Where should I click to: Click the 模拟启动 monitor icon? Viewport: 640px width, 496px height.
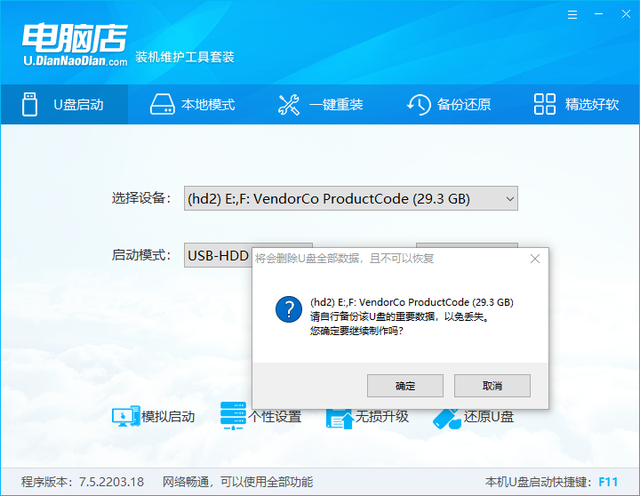click(126, 416)
